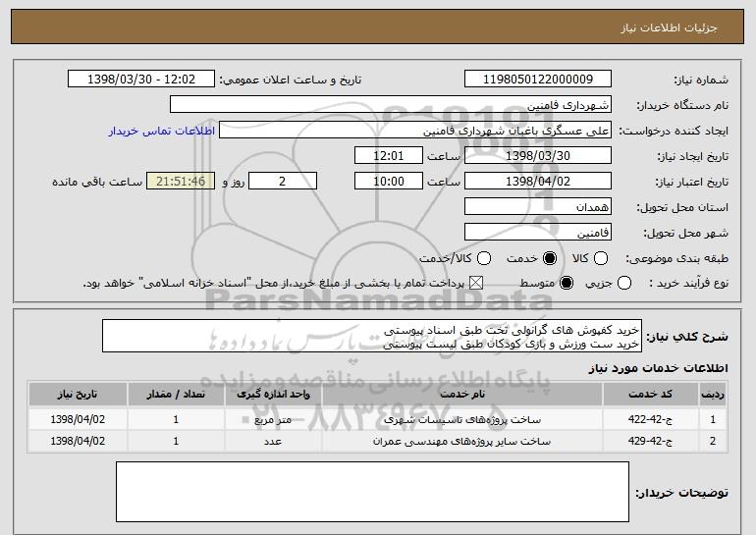The width and height of the screenshot is (756, 535).
Task: Click ساخت پروژه‌های تاسیسات شهری service name
Action: 462,420
